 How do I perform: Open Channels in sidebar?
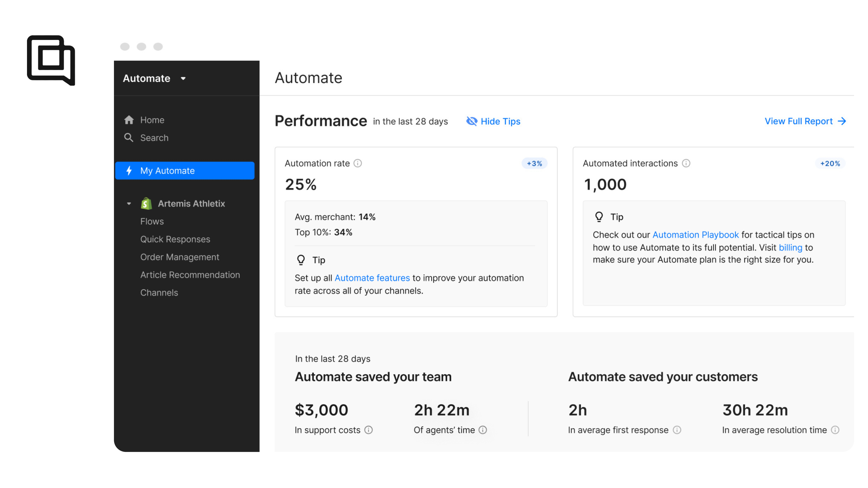coord(159,293)
